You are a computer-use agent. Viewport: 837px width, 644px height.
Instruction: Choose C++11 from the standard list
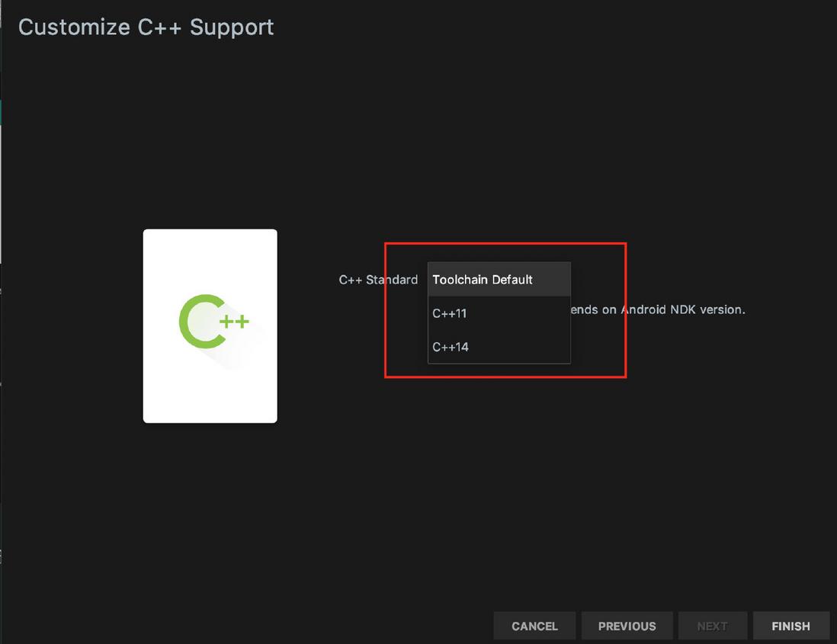tap(499, 313)
